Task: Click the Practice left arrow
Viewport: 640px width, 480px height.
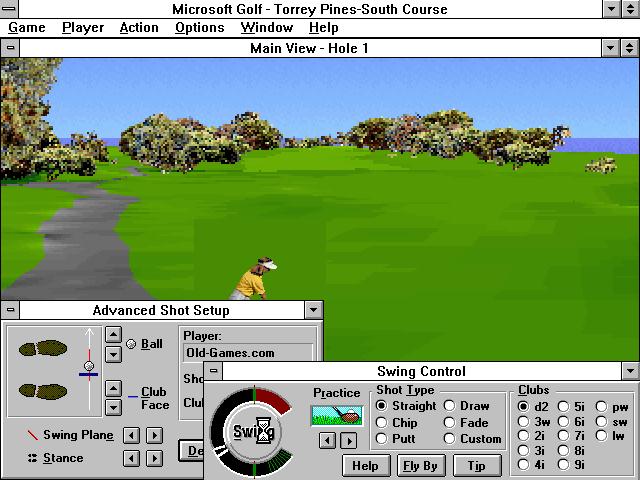Action: [327, 441]
